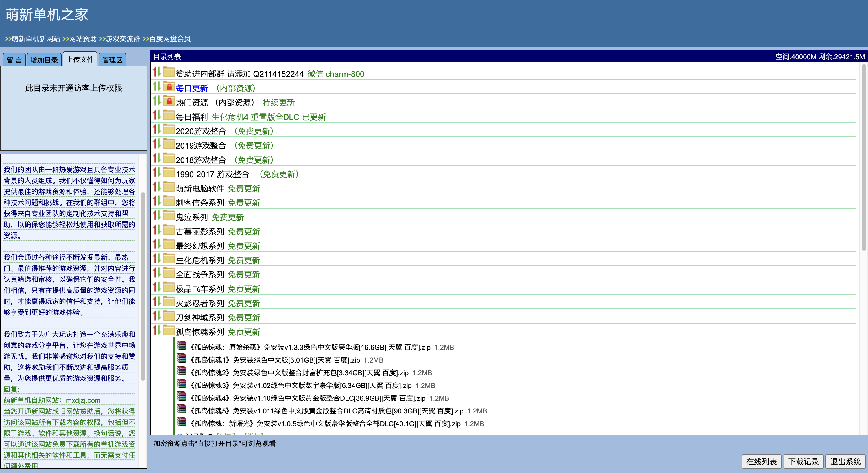Viewport: 868px width, 473px height.
Task: Open the 全面战争系列 folder name
Action: pyautogui.click(x=200, y=275)
